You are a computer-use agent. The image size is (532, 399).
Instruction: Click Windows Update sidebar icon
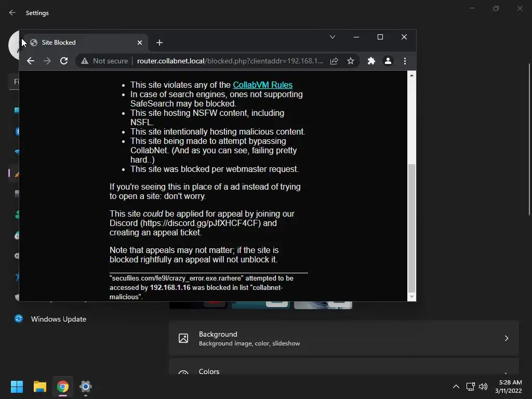(19, 318)
